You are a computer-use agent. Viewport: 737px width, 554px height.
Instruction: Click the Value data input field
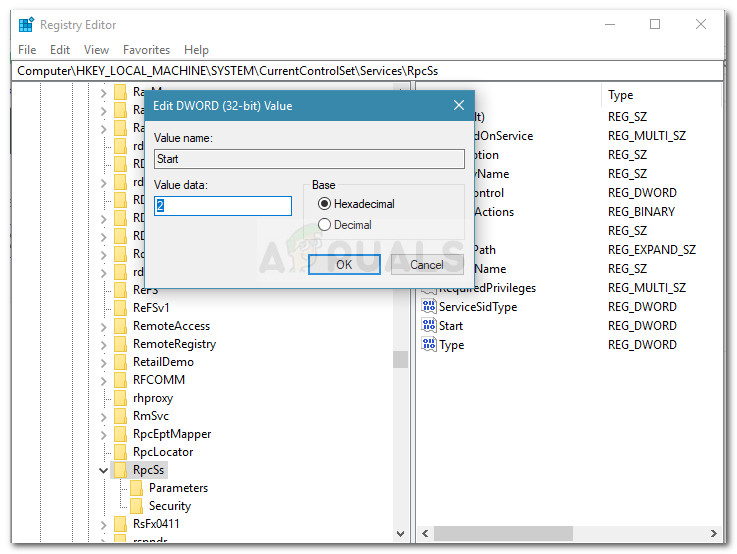tap(223, 206)
